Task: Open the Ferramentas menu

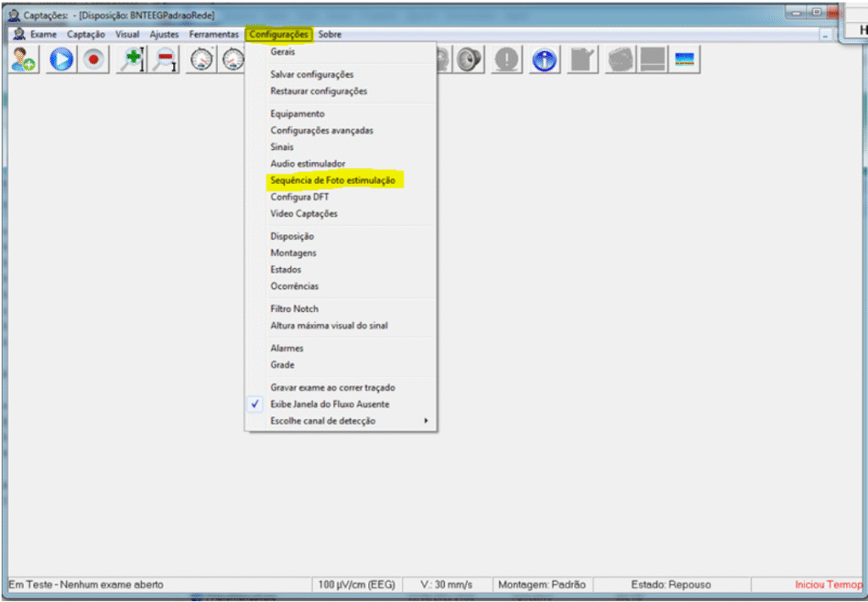Action: 214,35
